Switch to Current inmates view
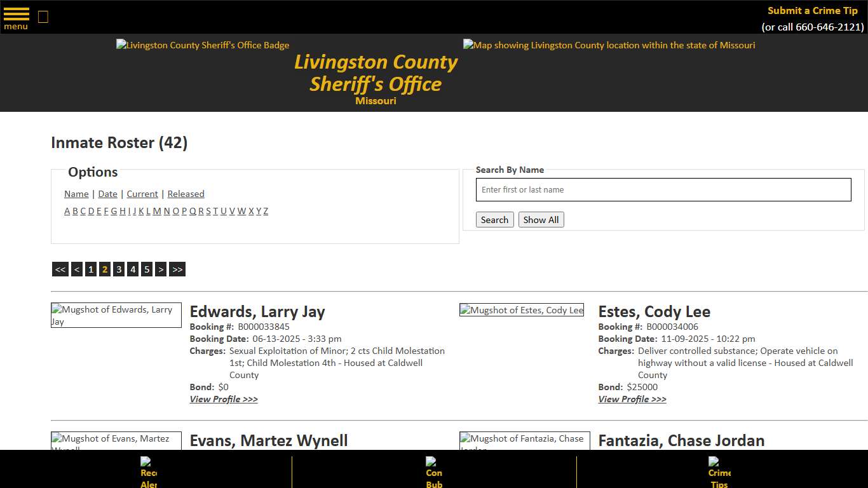Screen dimensions: 868x488 click(142, 194)
